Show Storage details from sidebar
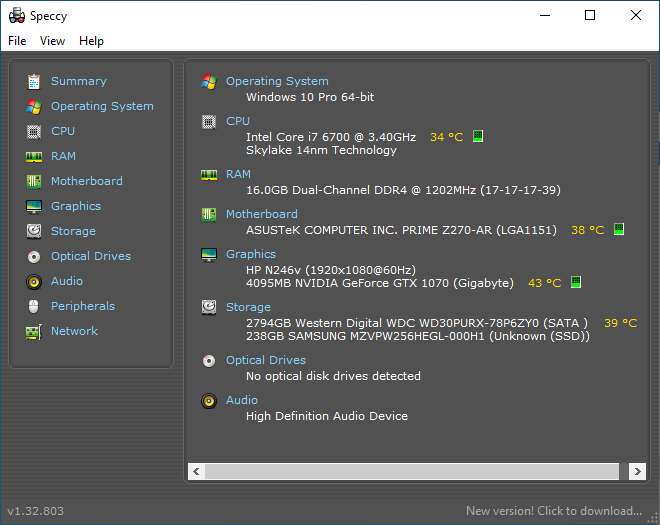 [x=73, y=231]
